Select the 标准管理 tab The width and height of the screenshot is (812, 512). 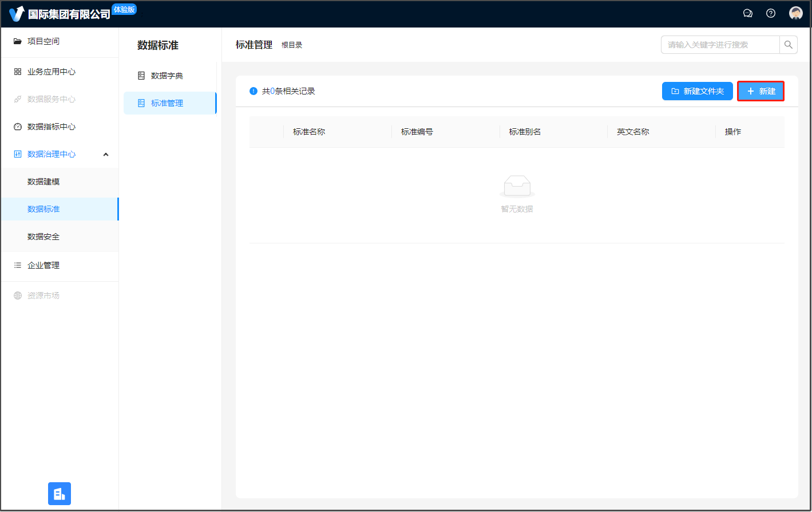167,103
